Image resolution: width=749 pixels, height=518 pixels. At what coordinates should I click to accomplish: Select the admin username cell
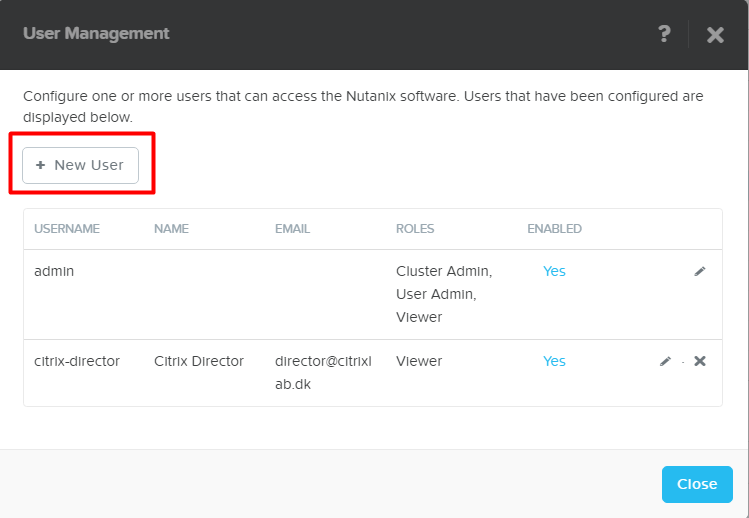pyautogui.click(x=54, y=271)
